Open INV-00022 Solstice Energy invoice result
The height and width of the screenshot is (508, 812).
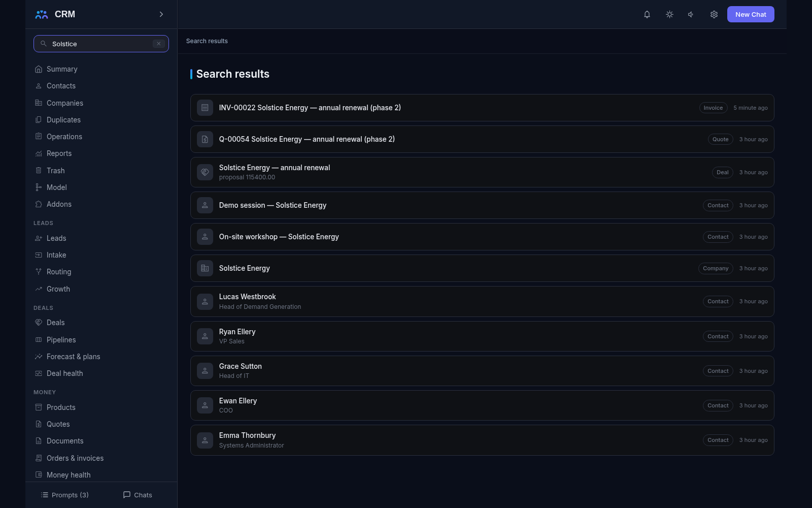[482, 108]
